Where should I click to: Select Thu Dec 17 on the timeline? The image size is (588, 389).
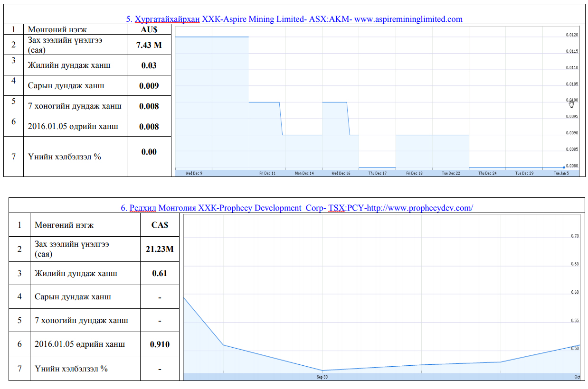click(378, 174)
